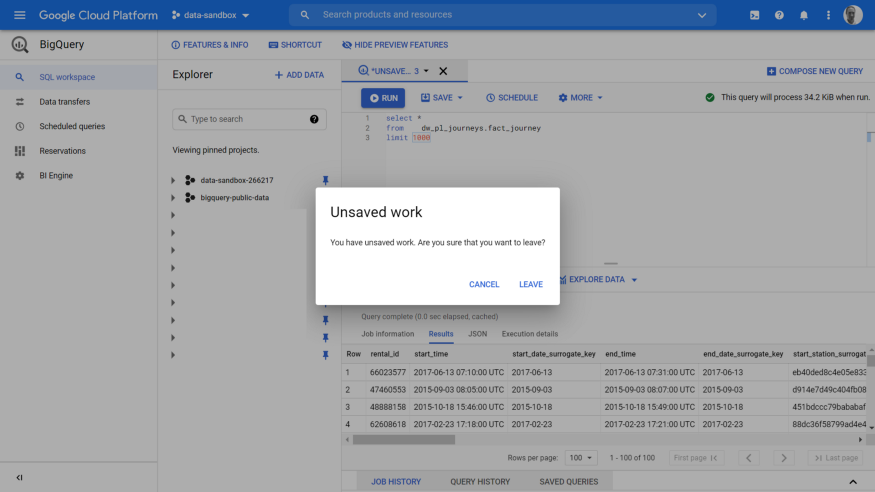Switch to JSON tab

pos(477,334)
